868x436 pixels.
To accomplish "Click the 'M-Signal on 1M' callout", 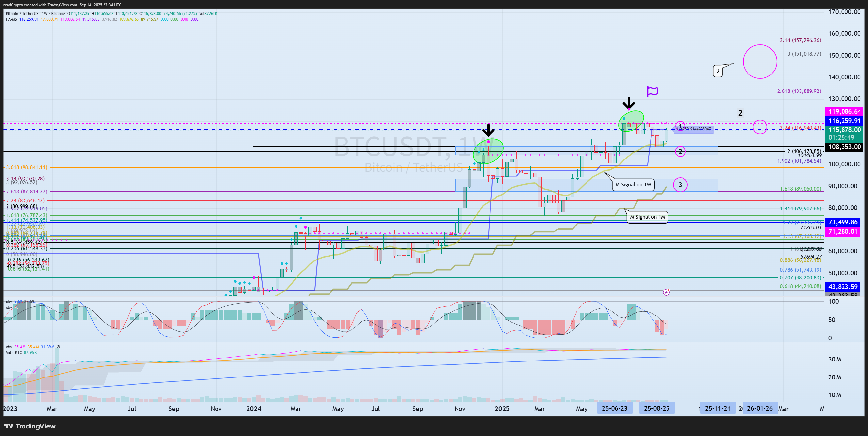I will coord(647,217).
